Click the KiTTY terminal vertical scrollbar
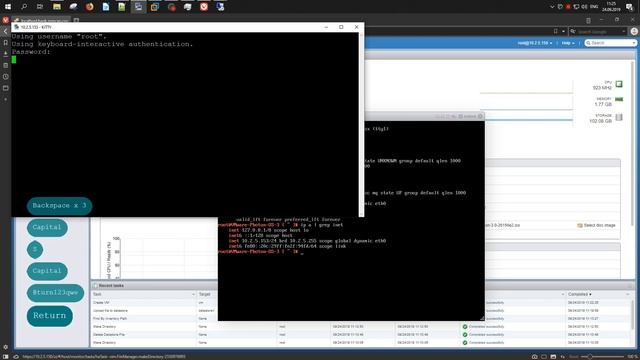640x360 pixels. coord(361,124)
